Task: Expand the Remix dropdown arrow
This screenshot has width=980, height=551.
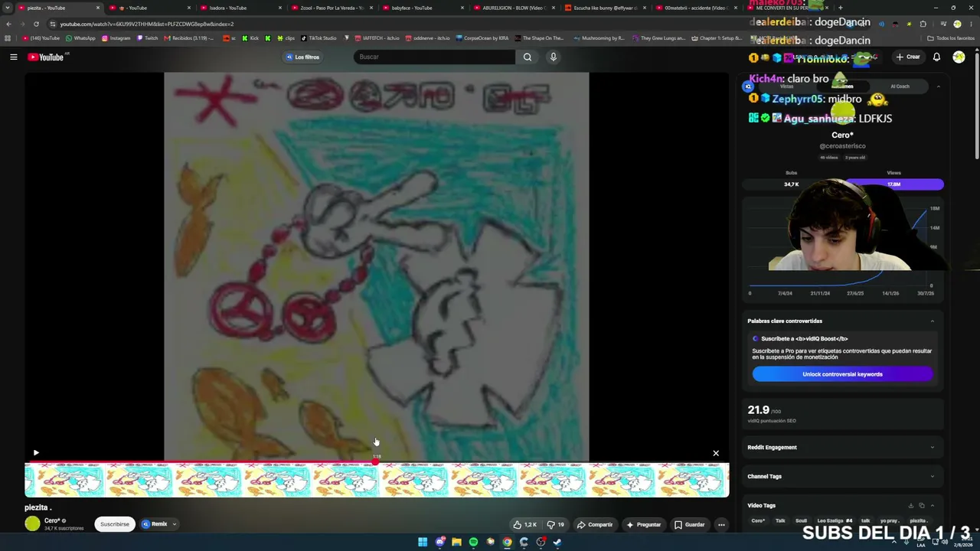Action: (x=175, y=524)
